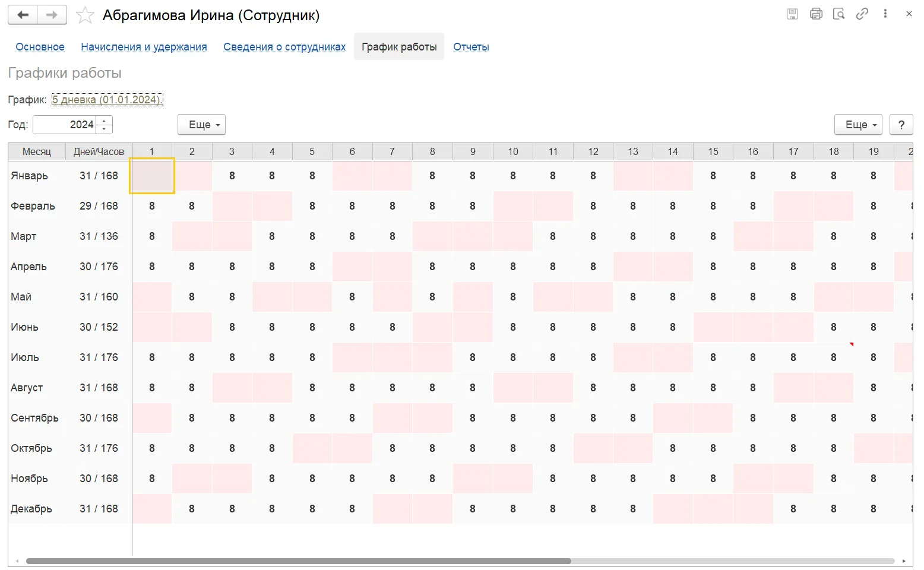The image size is (924, 570).
Task: Open the Начисления и удержания tab
Action: [x=144, y=47]
